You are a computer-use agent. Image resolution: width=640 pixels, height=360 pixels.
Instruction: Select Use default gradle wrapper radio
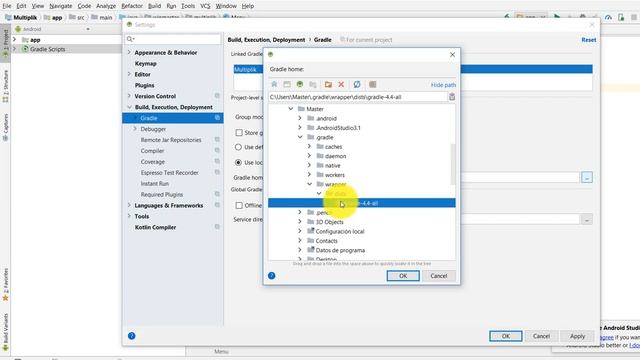pos(238,147)
